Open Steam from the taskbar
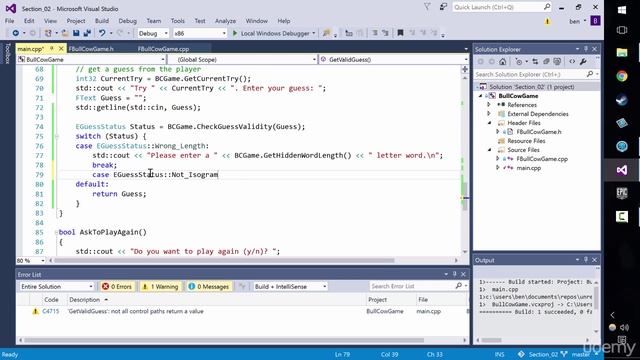 coord(622,100)
